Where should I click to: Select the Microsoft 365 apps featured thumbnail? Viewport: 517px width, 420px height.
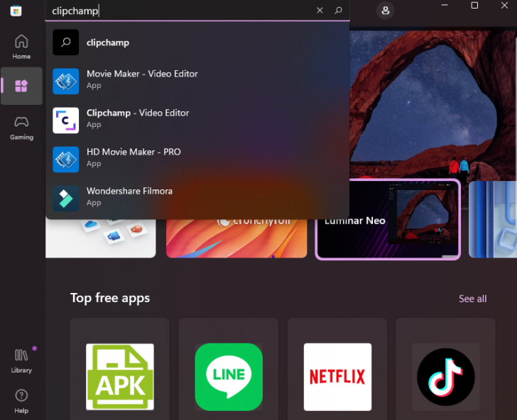click(101, 238)
